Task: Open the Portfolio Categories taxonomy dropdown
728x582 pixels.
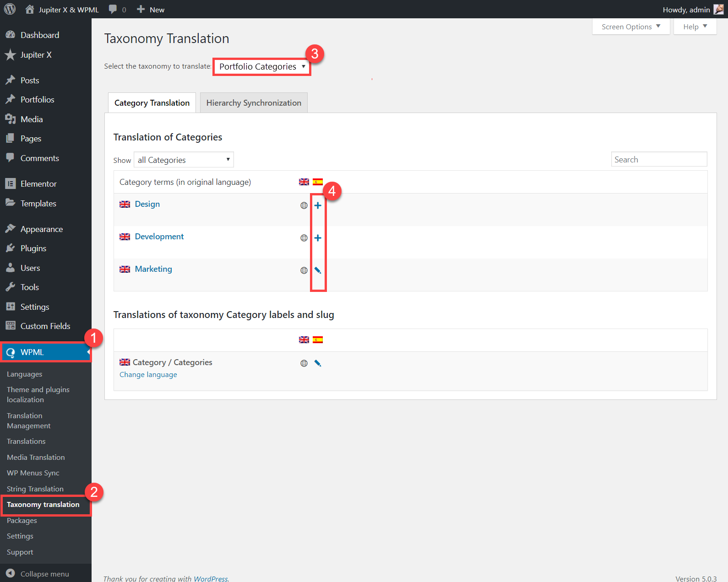Action: (x=262, y=67)
